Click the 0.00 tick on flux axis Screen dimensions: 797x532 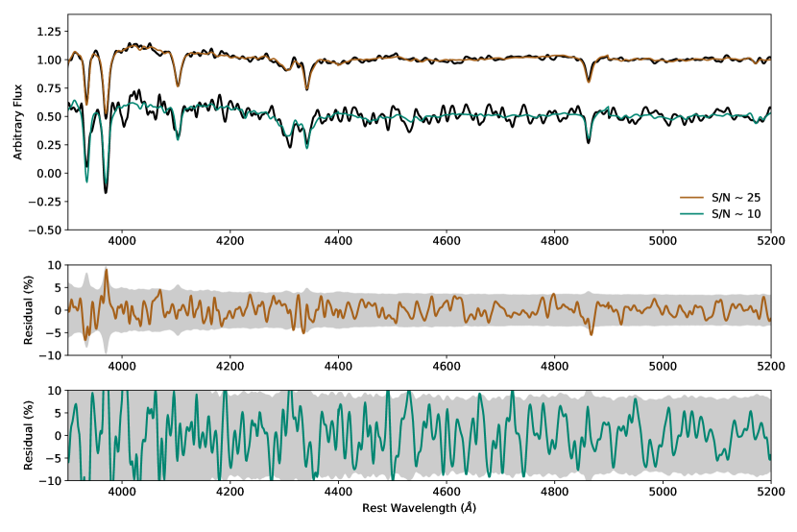[49, 173]
